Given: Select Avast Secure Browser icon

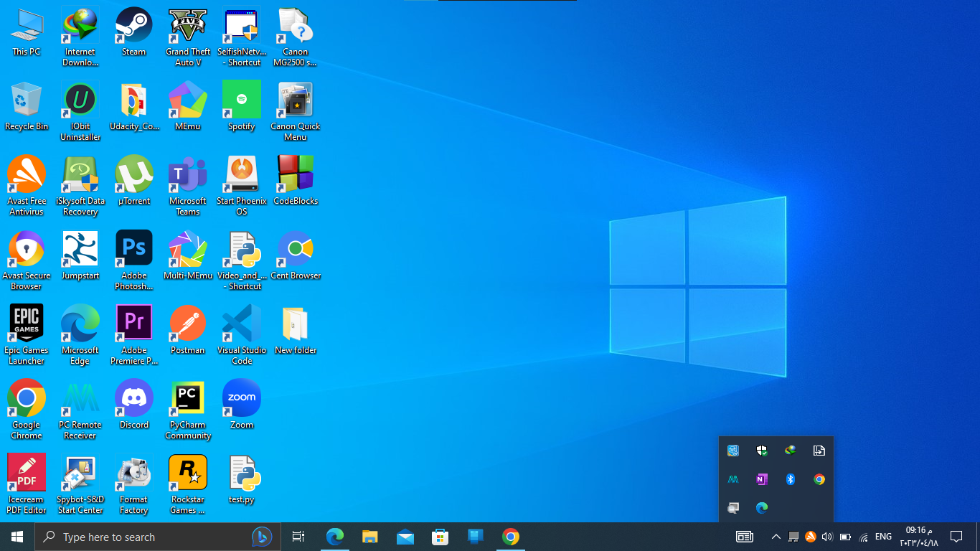Looking at the screenshot, I should pos(27,261).
